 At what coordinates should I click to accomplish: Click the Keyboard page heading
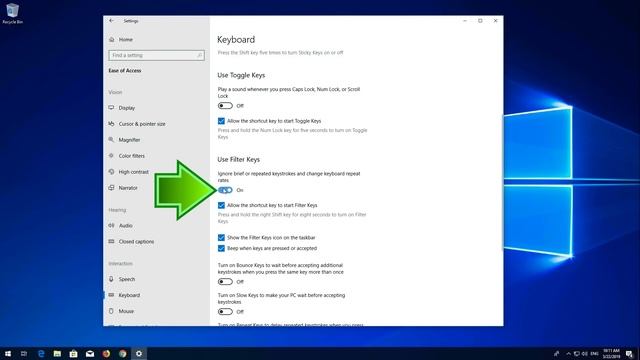pos(236,40)
